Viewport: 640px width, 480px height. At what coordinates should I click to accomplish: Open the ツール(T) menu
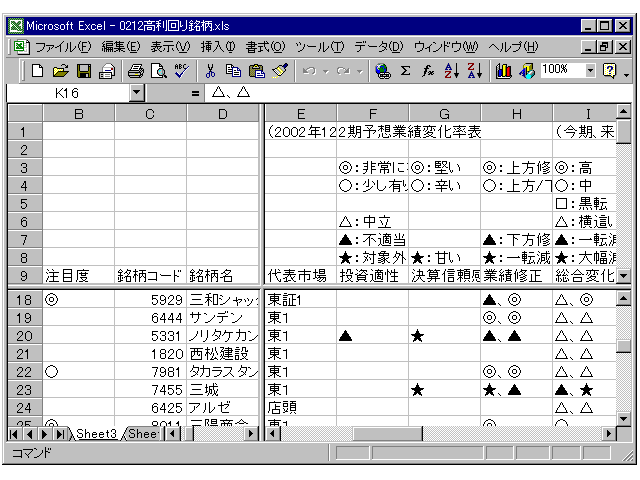point(320,47)
